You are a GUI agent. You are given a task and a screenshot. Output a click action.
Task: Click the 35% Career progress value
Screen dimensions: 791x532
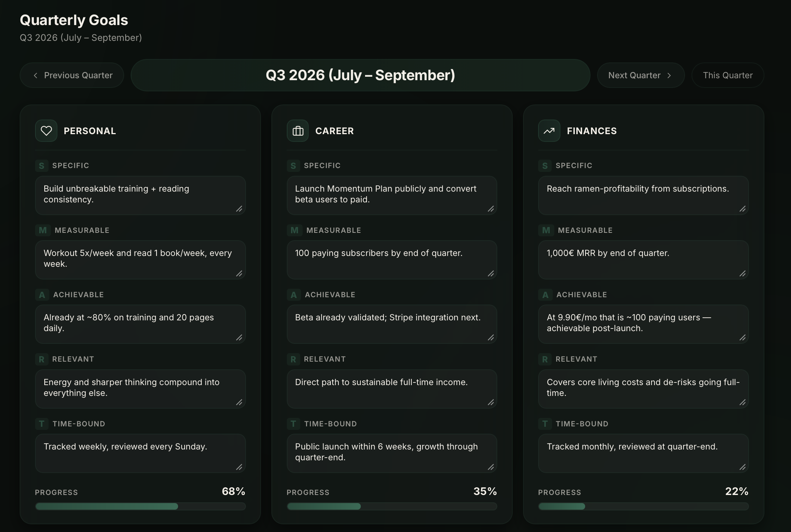(x=485, y=491)
